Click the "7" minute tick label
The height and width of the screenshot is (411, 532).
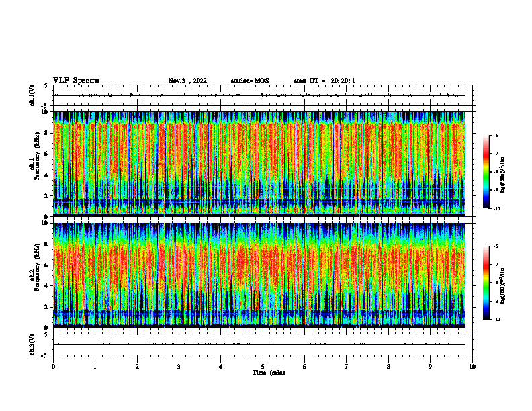347,367
